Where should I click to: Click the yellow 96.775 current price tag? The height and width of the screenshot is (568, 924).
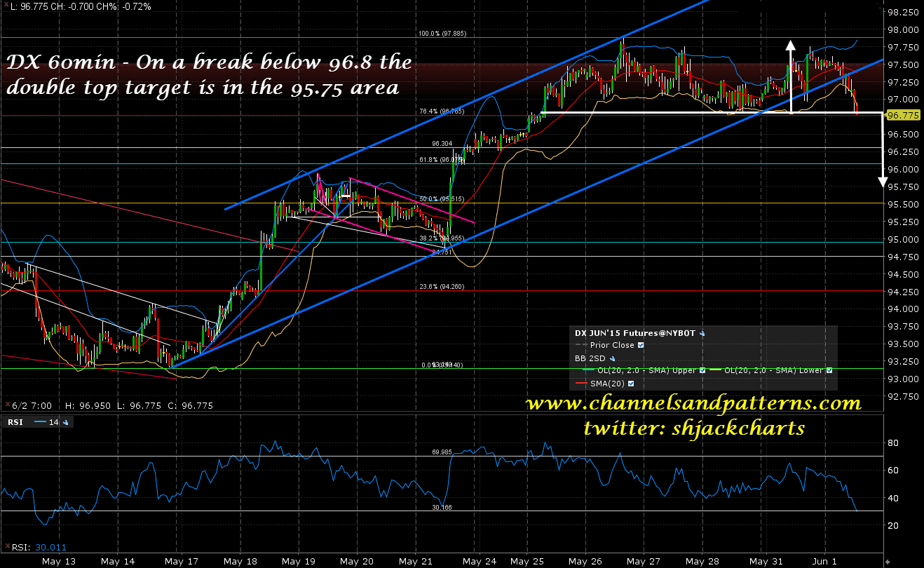pyautogui.click(x=901, y=115)
